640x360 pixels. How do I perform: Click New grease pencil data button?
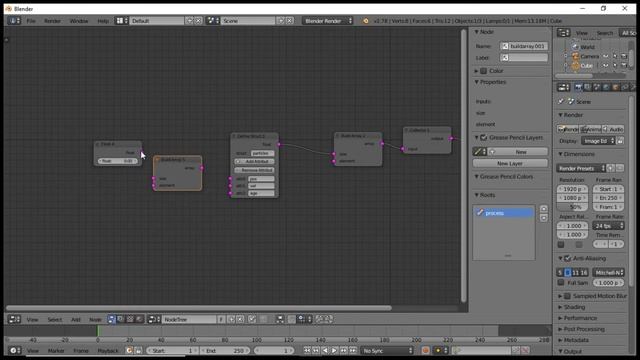coord(517,151)
